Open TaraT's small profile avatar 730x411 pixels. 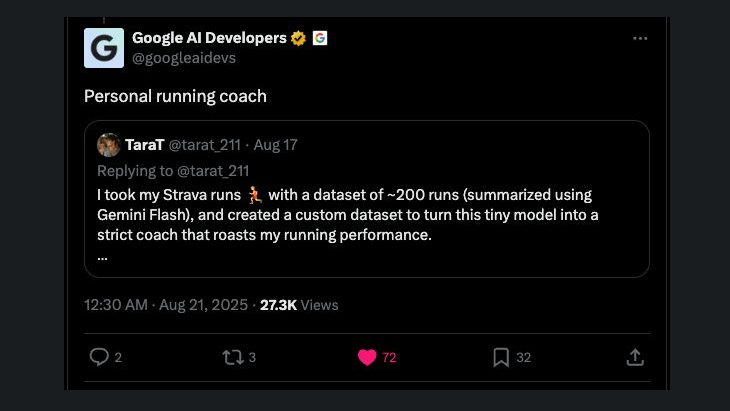[x=109, y=144]
